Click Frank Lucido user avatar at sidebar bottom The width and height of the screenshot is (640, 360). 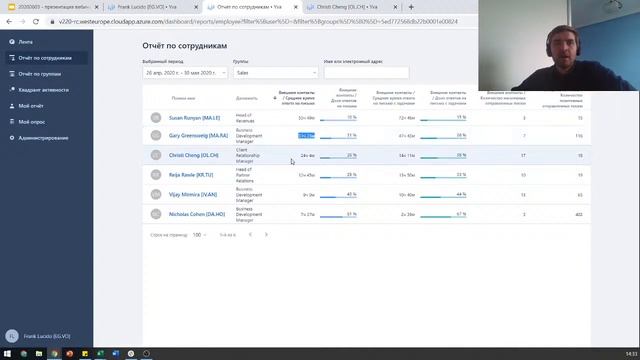pos(12,336)
